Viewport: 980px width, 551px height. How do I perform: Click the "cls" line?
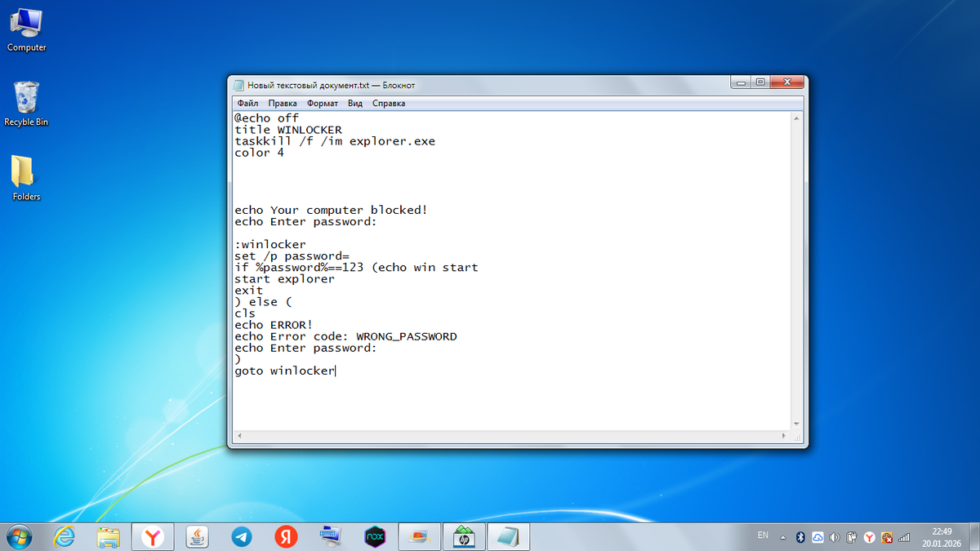[x=245, y=313]
